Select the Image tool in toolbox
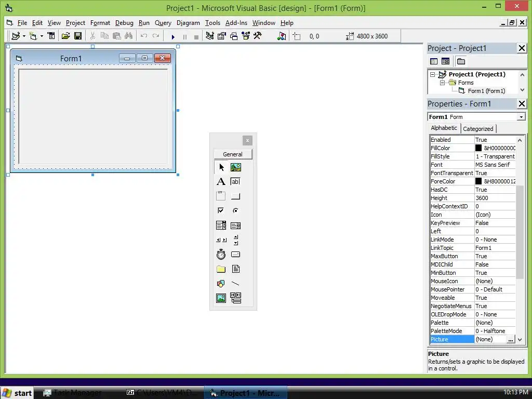 221,298
